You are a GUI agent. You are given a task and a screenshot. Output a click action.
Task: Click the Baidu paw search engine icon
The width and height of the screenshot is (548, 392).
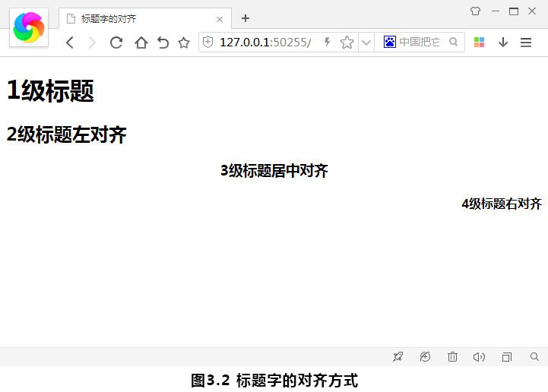click(x=390, y=42)
